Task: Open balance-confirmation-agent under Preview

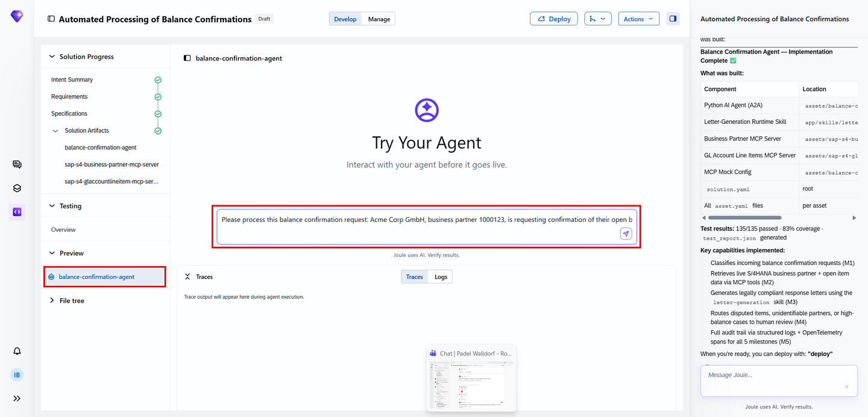Action: (x=105, y=277)
